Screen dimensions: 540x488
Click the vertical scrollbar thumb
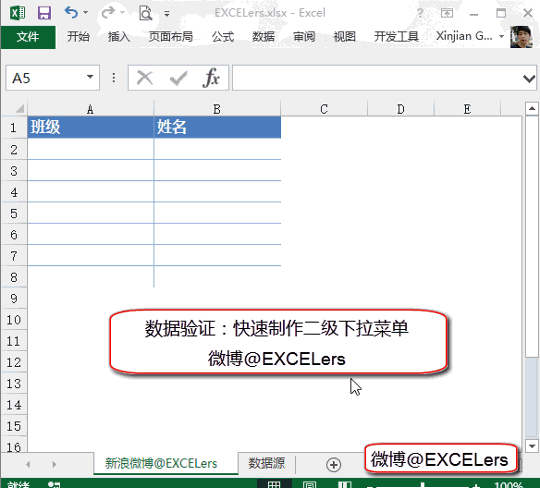coord(532,236)
